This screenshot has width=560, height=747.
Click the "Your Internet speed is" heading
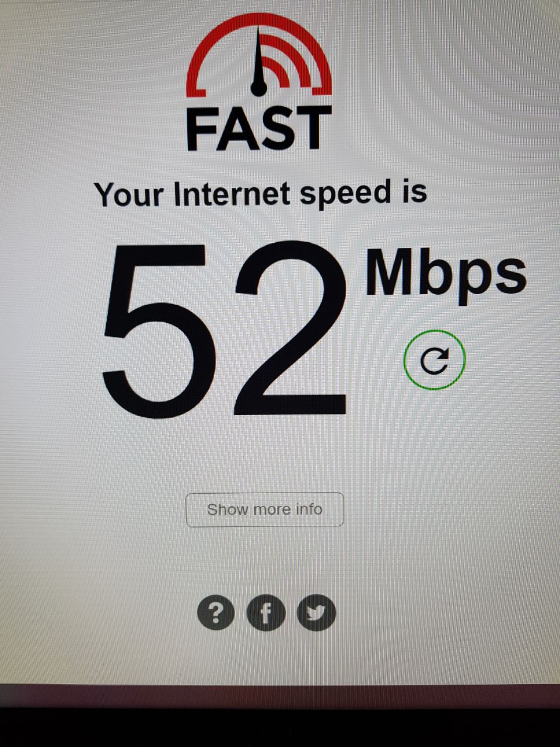(x=261, y=194)
